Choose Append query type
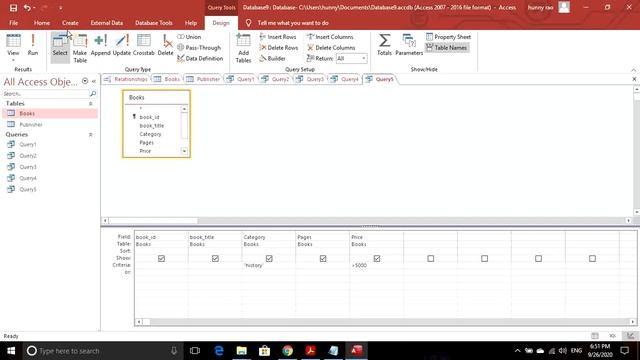The image size is (640, 360). 100,45
